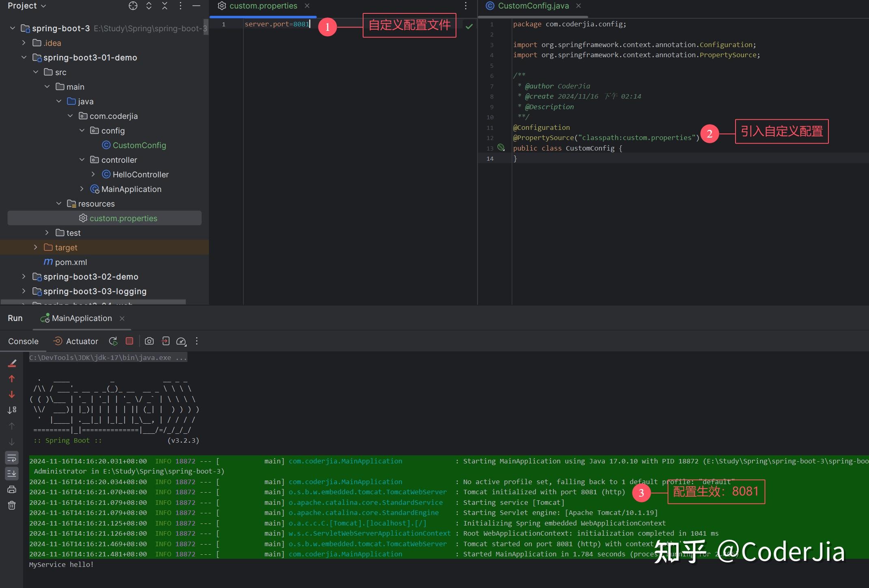
Task: Click the Select Opened File crosshair icon
Action: click(133, 6)
